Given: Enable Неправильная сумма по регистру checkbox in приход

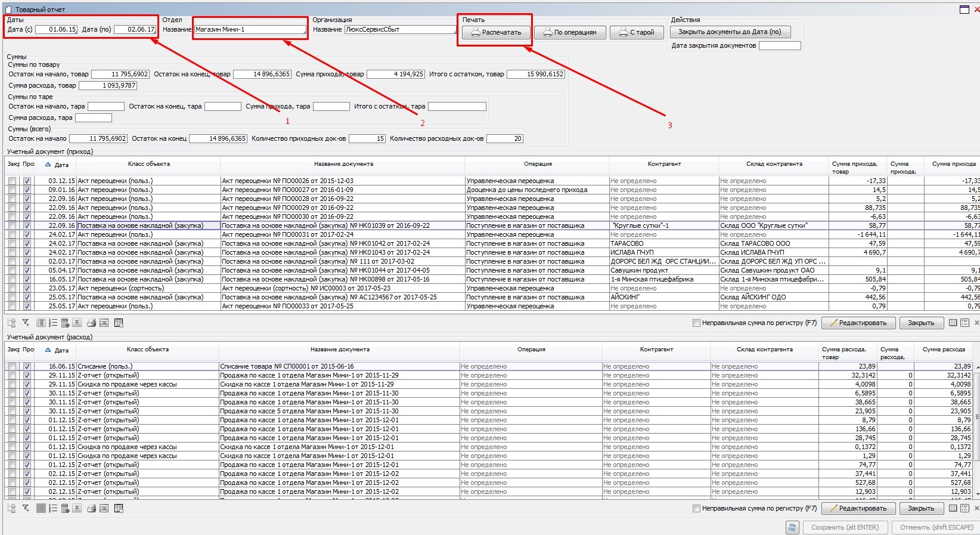Looking at the screenshot, I should pos(696,323).
